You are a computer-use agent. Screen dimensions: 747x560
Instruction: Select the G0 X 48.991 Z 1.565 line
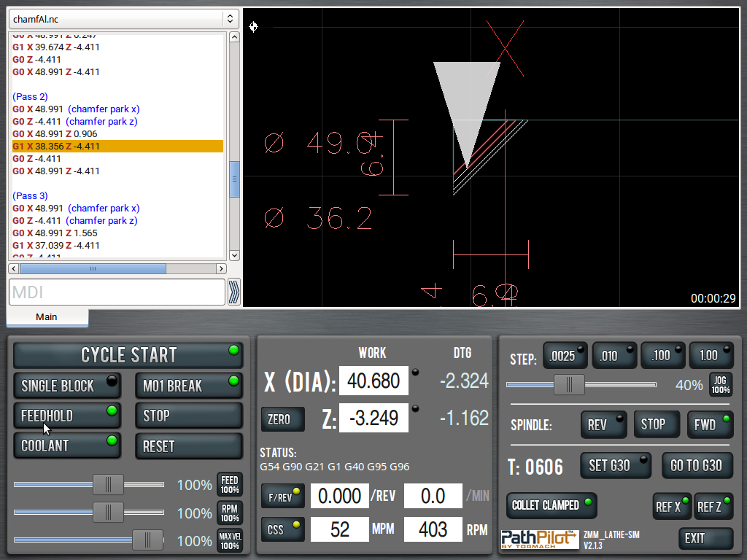(55, 233)
